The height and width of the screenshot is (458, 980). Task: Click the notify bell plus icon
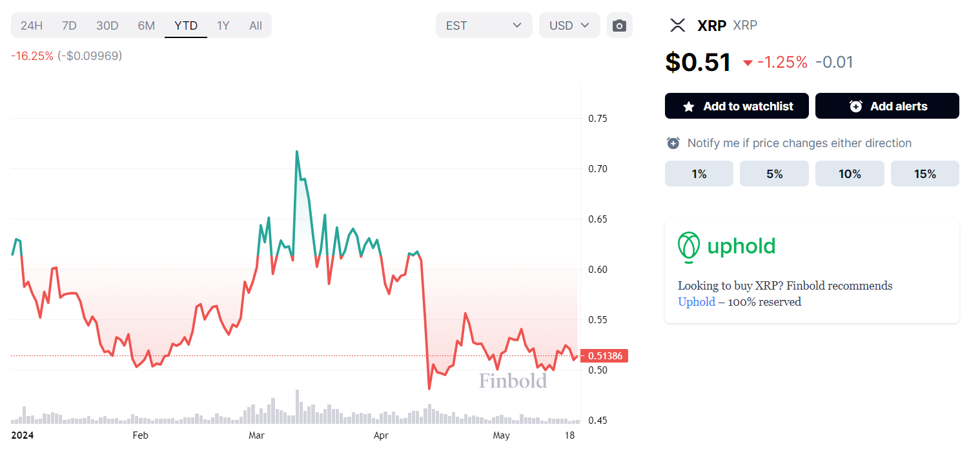point(673,143)
